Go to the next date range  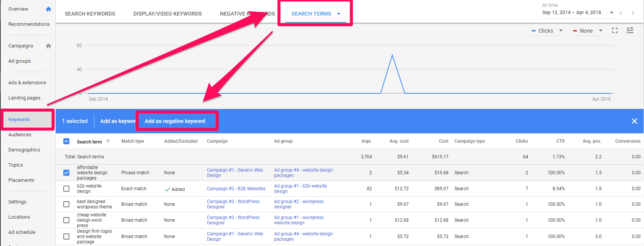633,13
